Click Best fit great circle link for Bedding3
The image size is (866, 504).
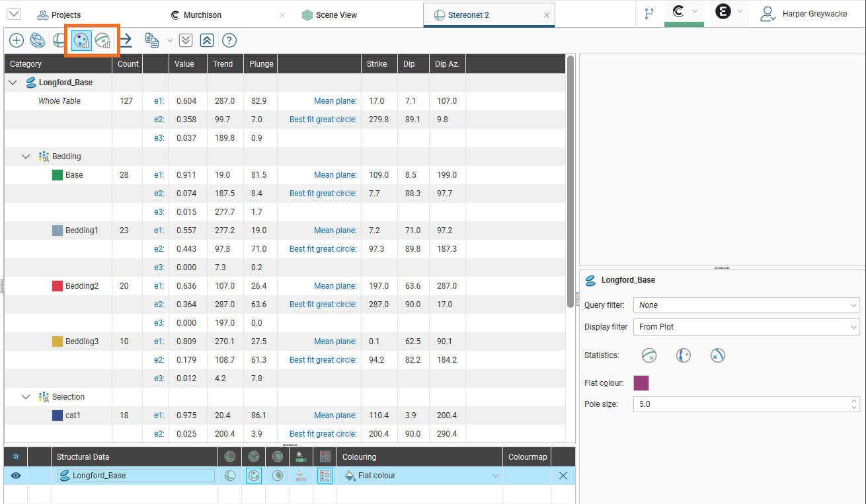[323, 360]
